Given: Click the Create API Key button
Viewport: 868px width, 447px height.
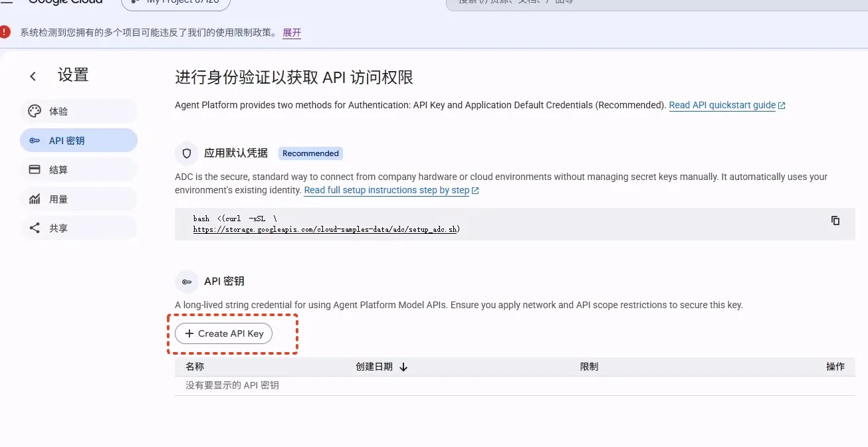Looking at the screenshot, I should tap(223, 333).
